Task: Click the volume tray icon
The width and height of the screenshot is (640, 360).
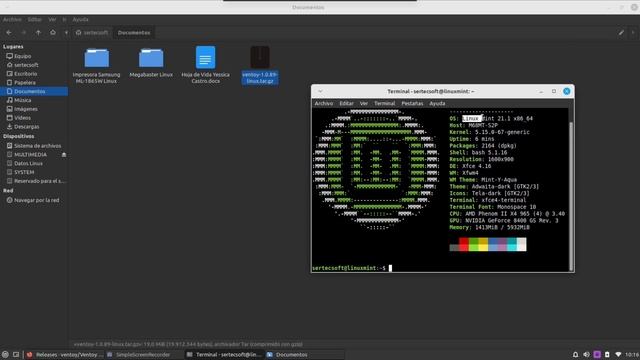Action: (586, 355)
